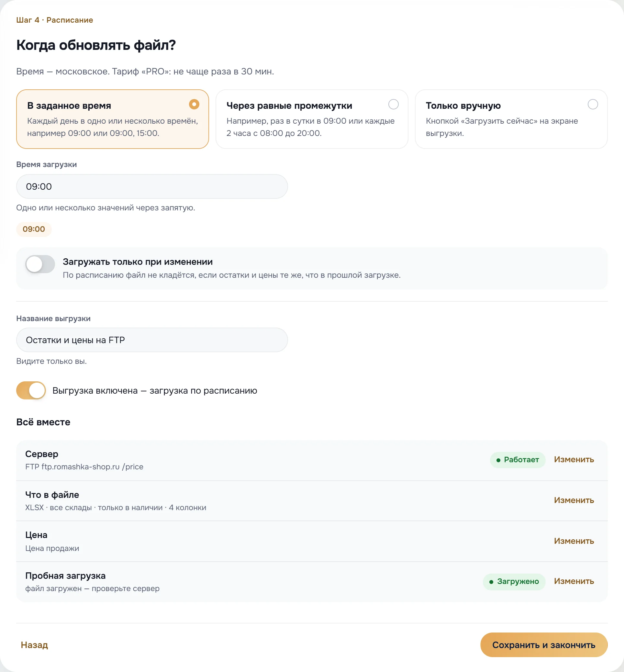
Task: Select «Только вручную» radio button
Action: tap(593, 104)
